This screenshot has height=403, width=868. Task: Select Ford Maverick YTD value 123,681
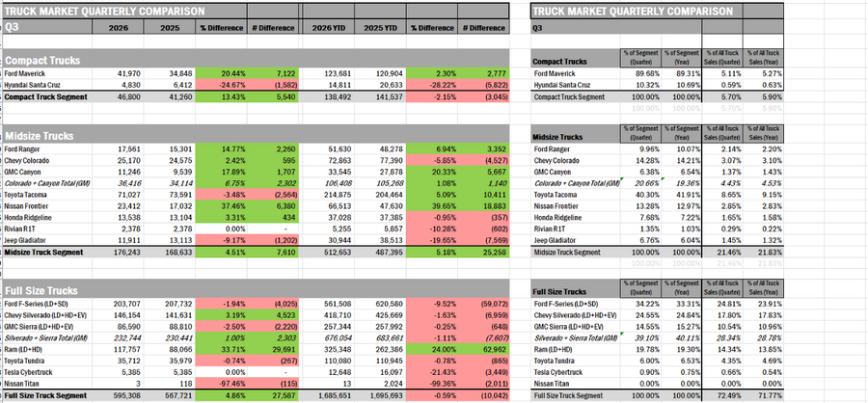329,73
